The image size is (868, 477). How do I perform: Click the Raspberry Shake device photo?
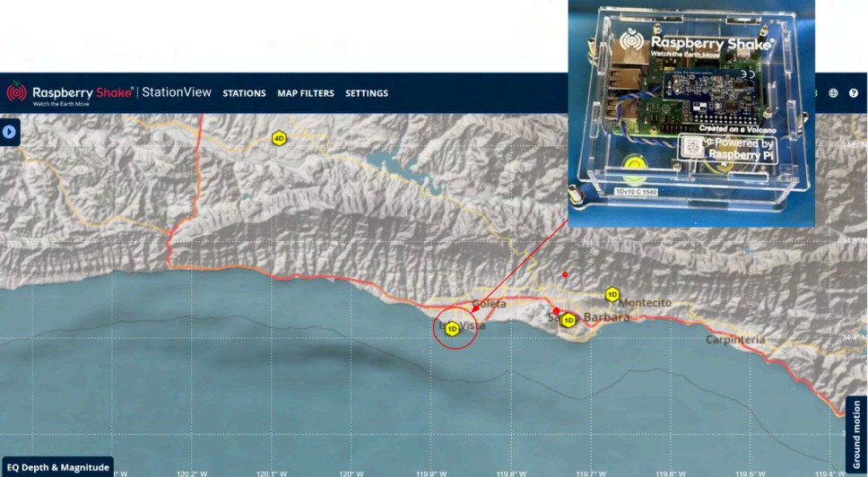coord(690,113)
